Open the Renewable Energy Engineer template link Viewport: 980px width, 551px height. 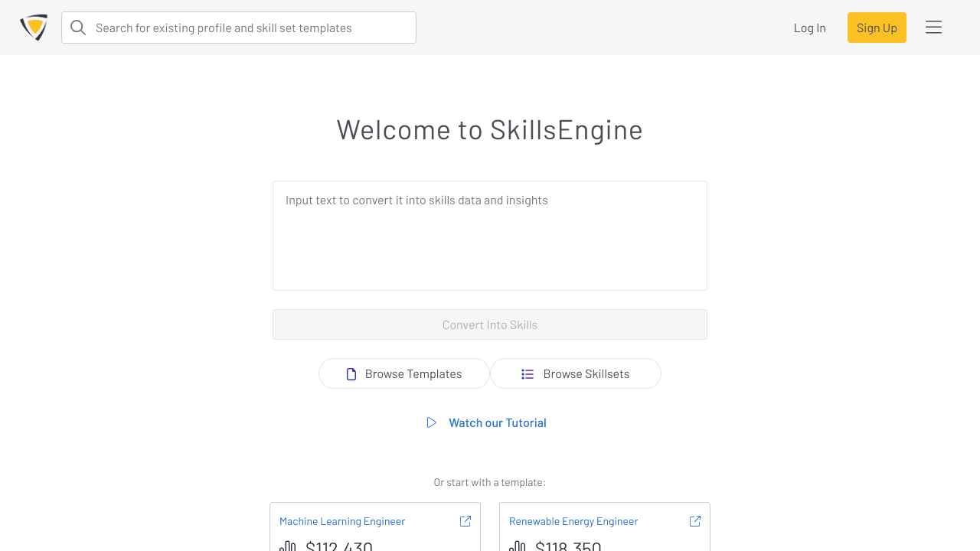573,521
